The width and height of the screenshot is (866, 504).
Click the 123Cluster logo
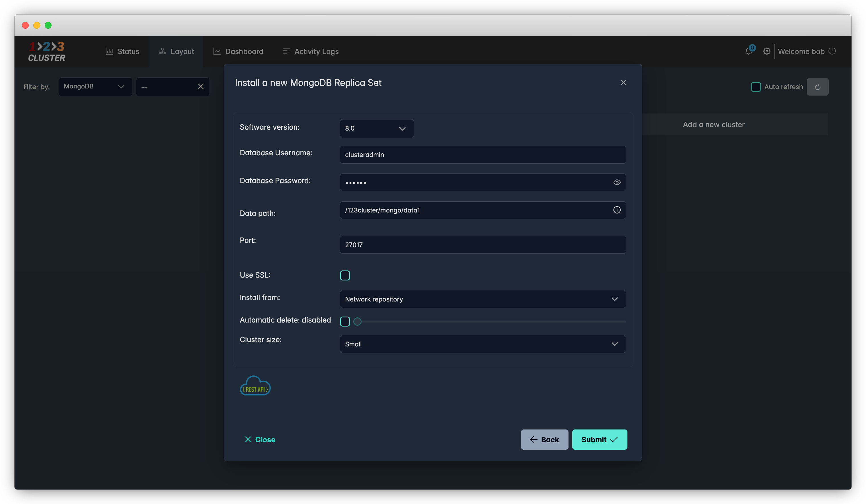pyautogui.click(x=47, y=51)
